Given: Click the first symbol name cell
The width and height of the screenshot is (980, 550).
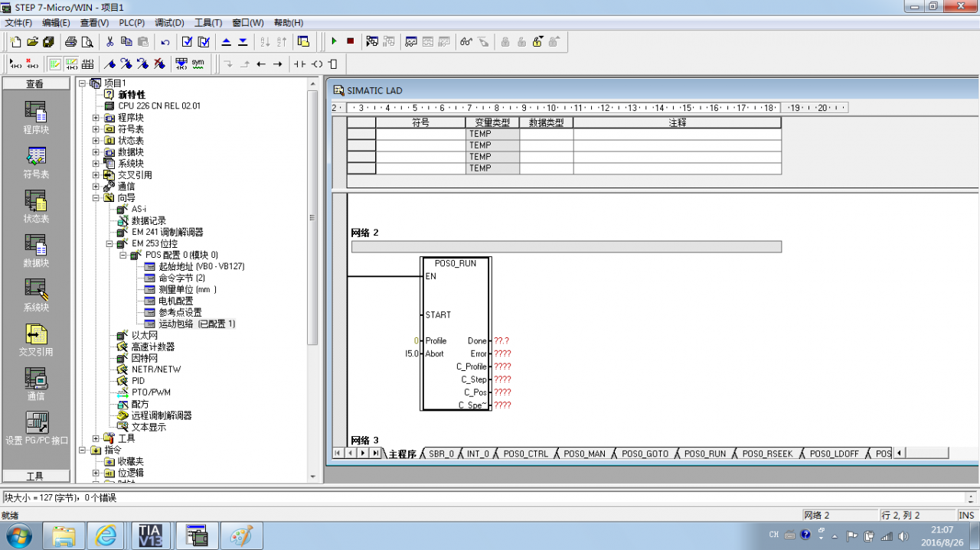Looking at the screenshot, I should (x=420, y=134).
